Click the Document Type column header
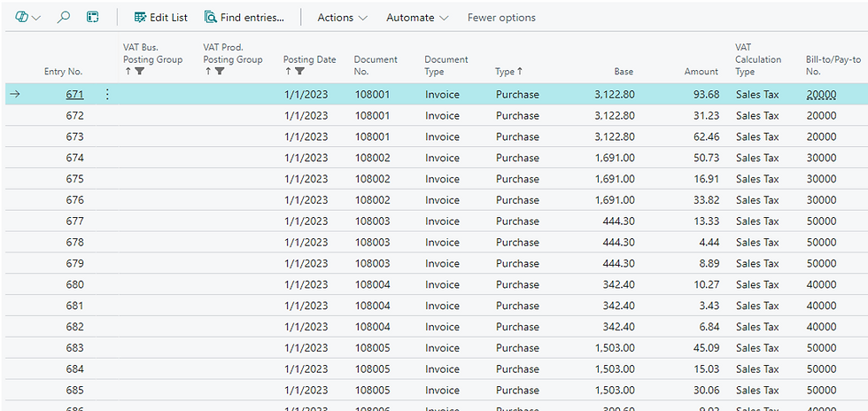Image resolution: width=868 pixels, height=411 pixels. (x=446, y=66)
